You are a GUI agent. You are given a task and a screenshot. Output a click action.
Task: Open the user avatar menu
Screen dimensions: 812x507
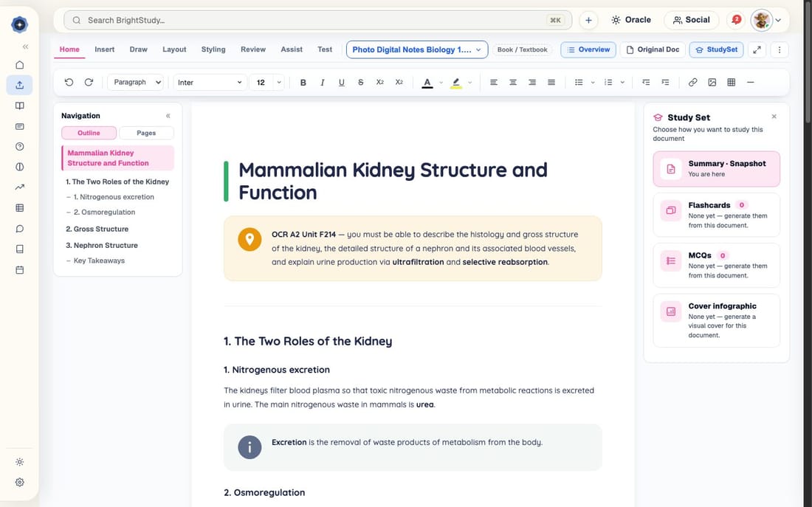point(766,20)
